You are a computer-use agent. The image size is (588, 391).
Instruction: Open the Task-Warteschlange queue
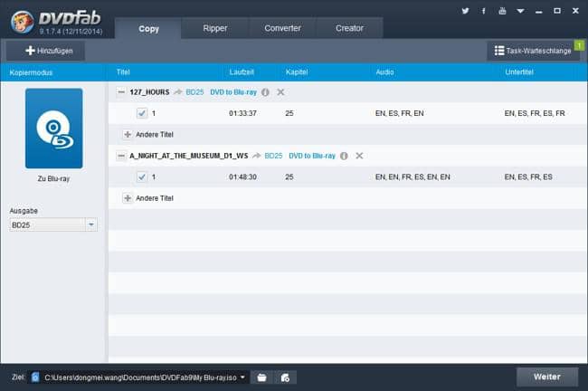coord(533,51)
